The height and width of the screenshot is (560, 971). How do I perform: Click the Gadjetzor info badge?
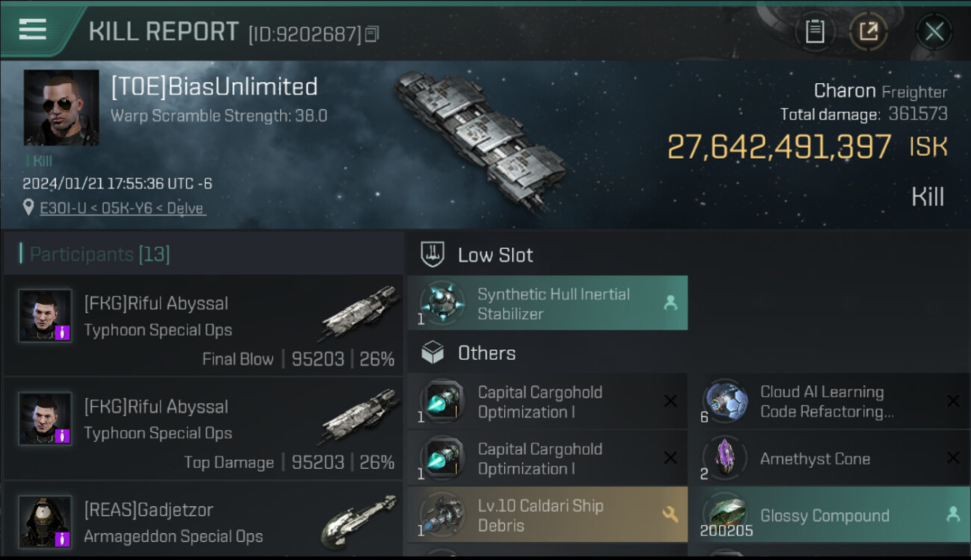(63, 539)
